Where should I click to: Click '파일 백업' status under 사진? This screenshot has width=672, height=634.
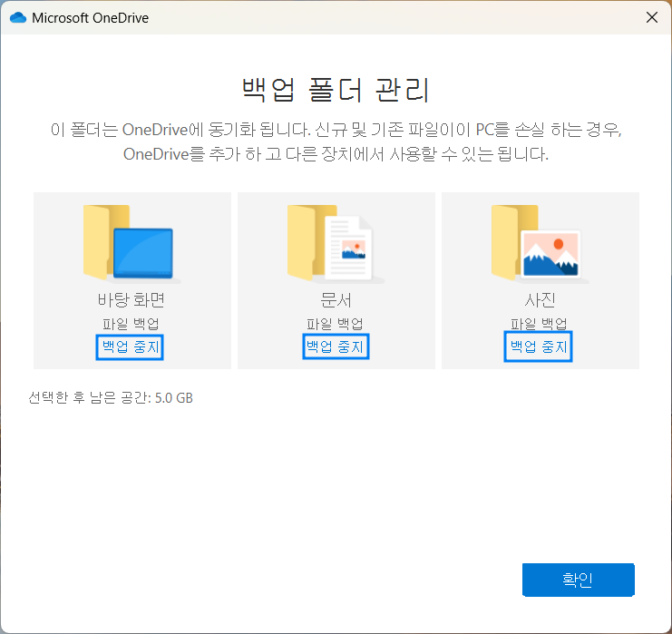coord(540,324)
